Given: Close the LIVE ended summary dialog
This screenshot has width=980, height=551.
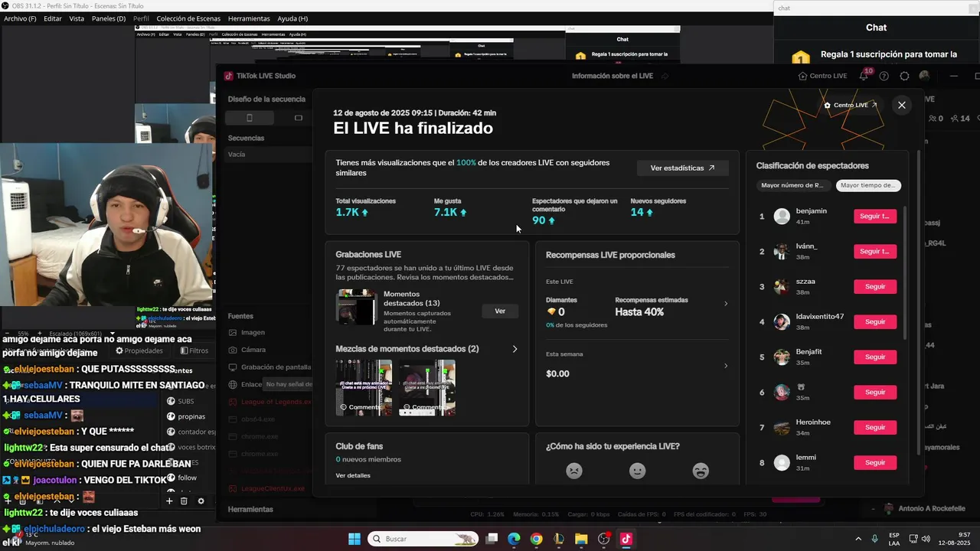Looking at the screenshot, I should [x=902, y=106].
